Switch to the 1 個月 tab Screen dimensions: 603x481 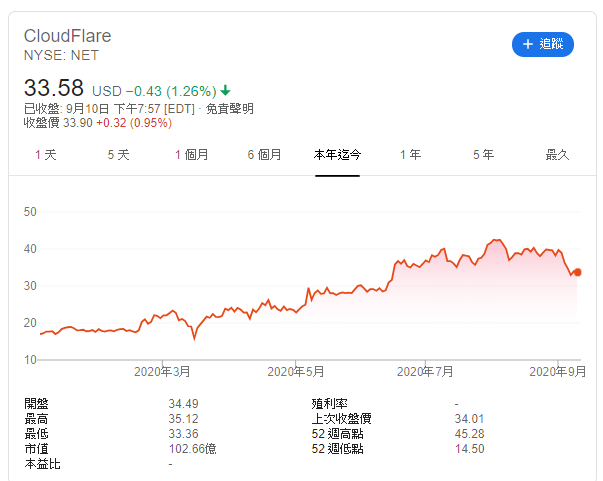(x=192, y=155)
